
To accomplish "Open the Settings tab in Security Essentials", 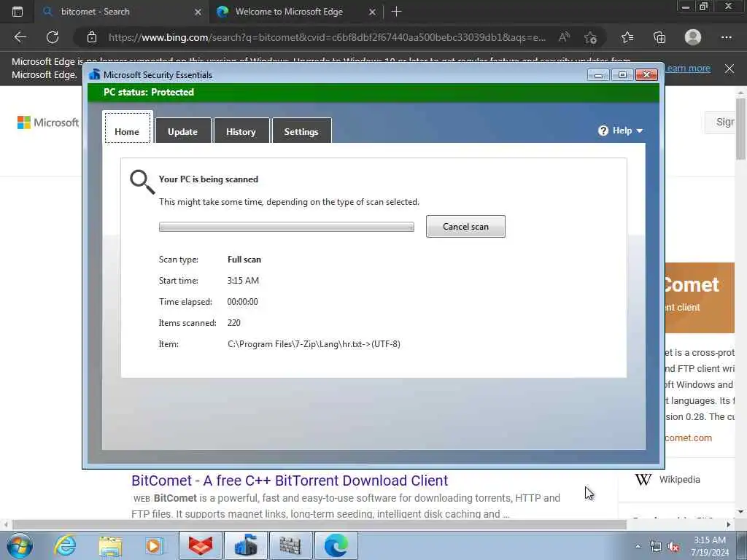I will tap(301, 131).
